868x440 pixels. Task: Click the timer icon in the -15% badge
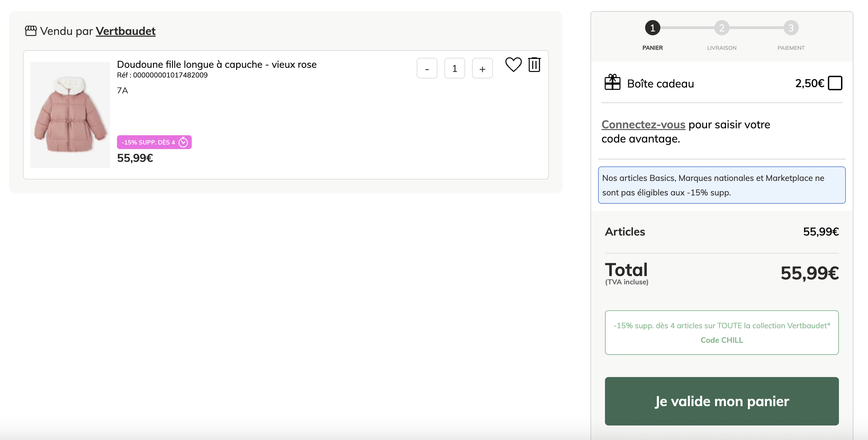coord(183,142)
